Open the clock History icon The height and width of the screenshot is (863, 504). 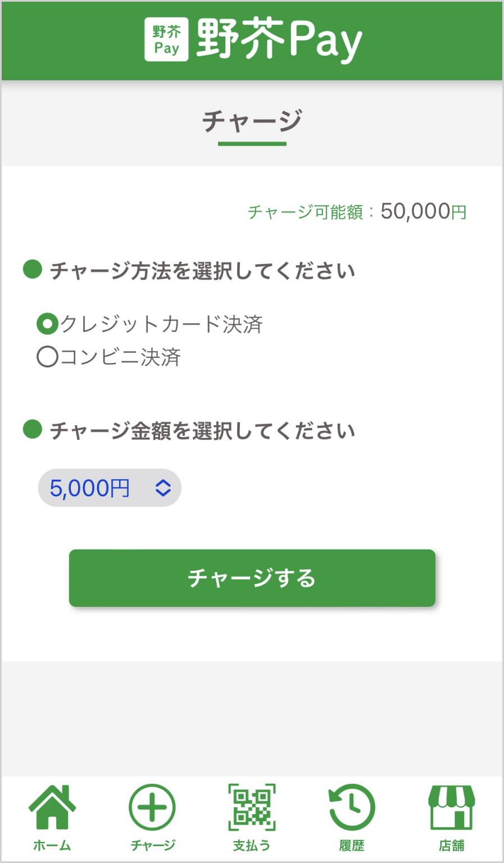[x=352, y=807]
